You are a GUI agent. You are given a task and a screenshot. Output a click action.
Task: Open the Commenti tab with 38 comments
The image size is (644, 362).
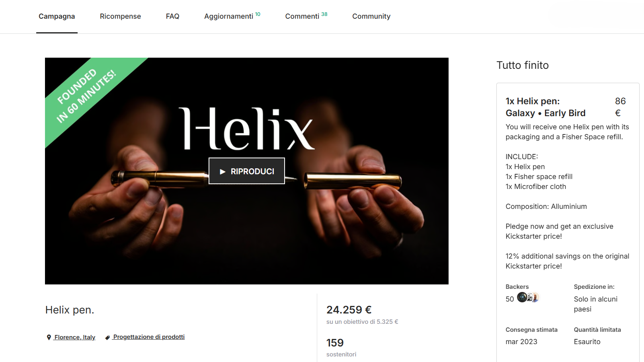(306, 16)
